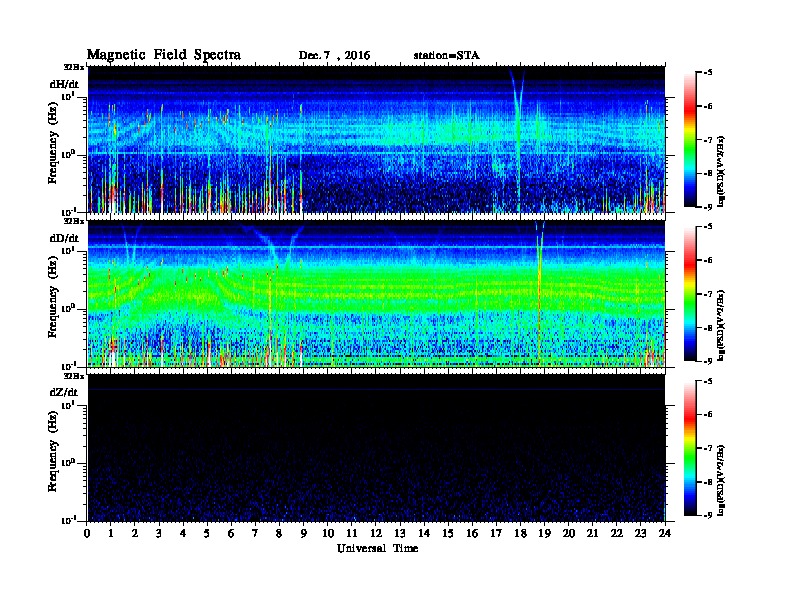Click the dZ/dt spectrogram panel

376,448
